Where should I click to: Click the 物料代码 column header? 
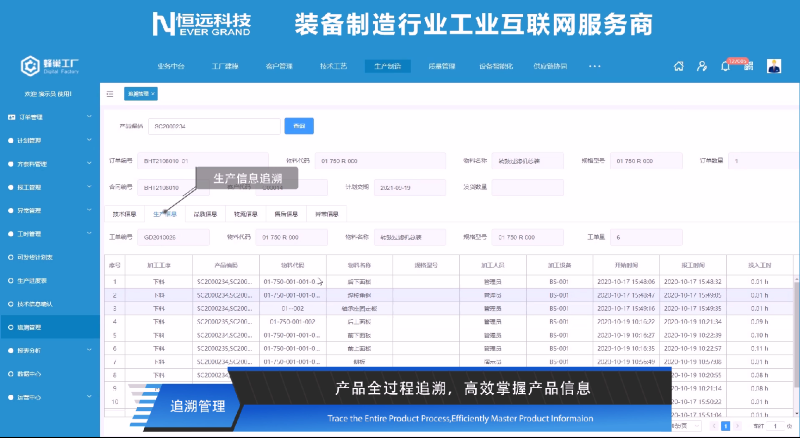click(x=293, y=265)
